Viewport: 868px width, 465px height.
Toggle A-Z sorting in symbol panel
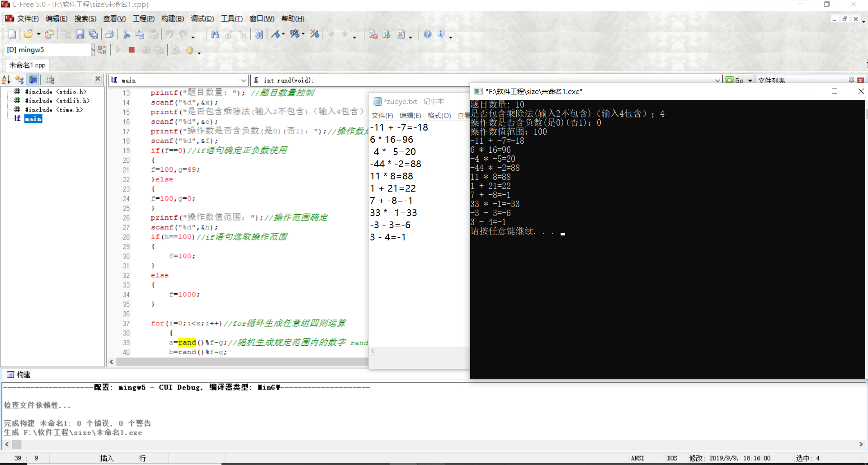(x=6, y=80)
